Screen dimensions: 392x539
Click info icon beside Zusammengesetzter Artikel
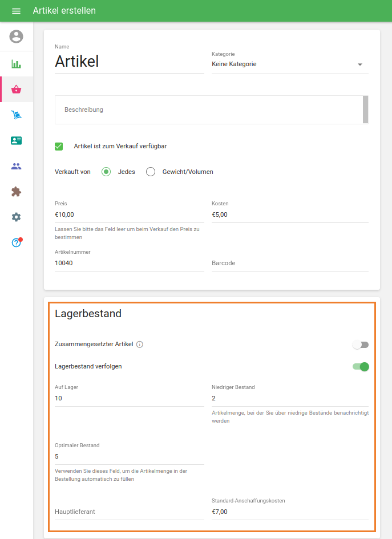point(140,345)
